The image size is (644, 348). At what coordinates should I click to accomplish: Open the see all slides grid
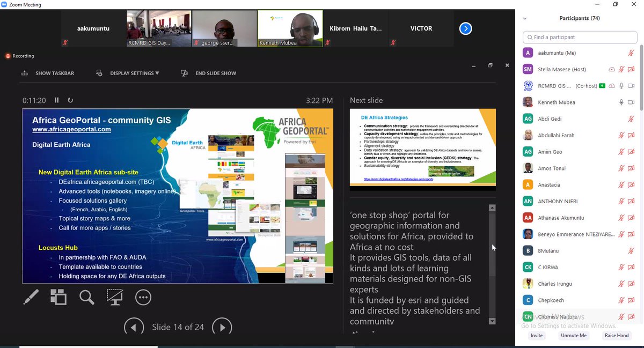[x=58, y=297]
